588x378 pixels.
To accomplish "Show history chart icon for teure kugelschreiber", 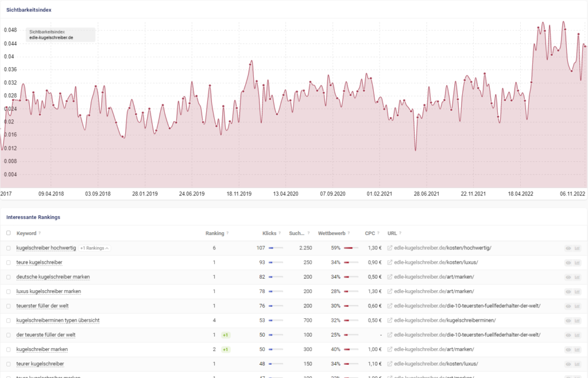I will coord(577,263).
